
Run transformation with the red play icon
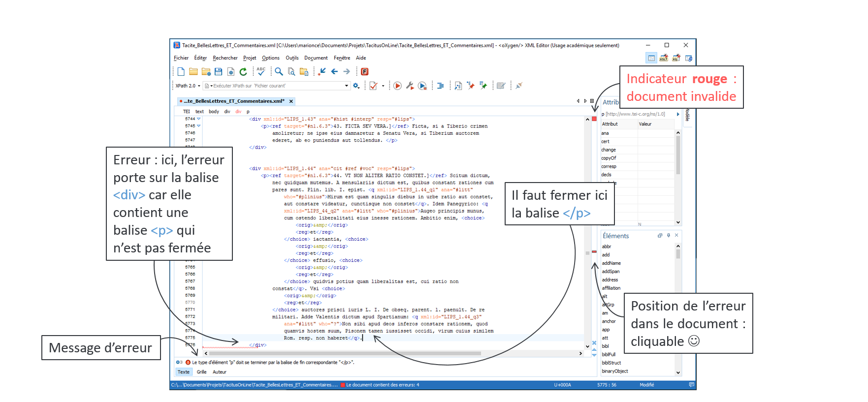point(397,86)
